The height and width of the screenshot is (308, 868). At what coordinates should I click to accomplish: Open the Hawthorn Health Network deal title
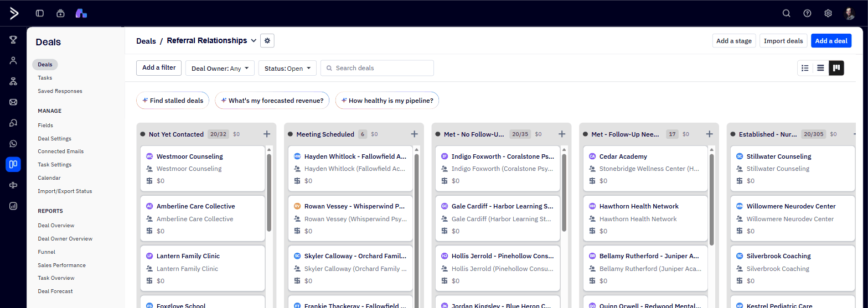coord(639,206)
